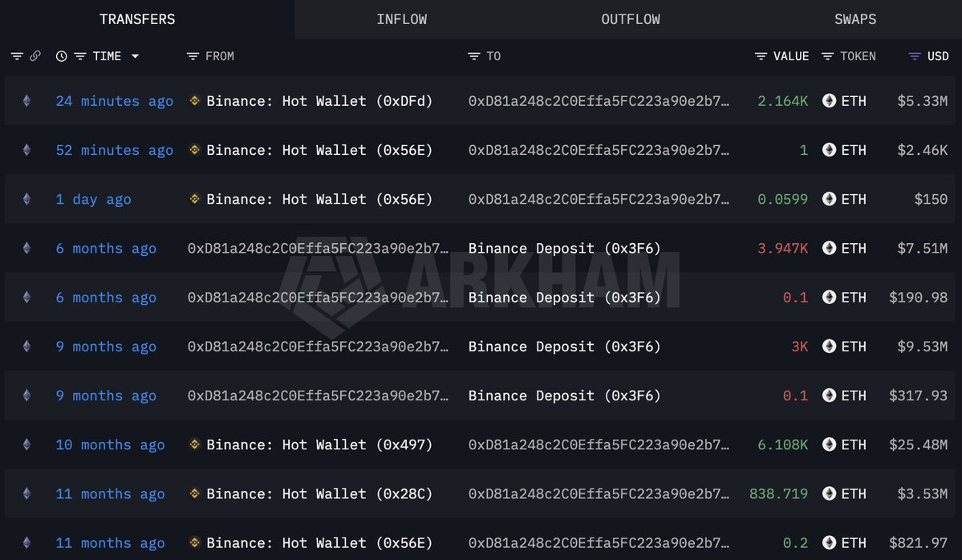Screen dimensions: 962x560
Task: Open the FROM column filter
Action: point(193,56)
